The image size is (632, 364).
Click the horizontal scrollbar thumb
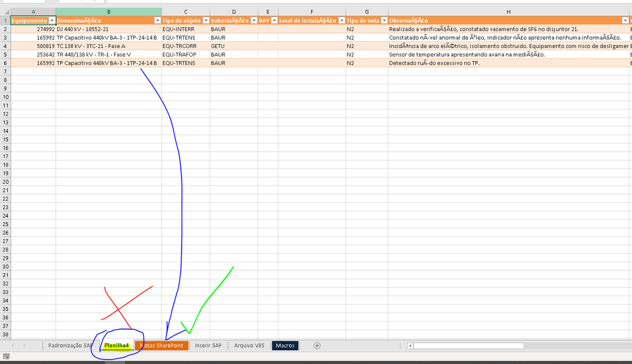click(x=468, y=346)
